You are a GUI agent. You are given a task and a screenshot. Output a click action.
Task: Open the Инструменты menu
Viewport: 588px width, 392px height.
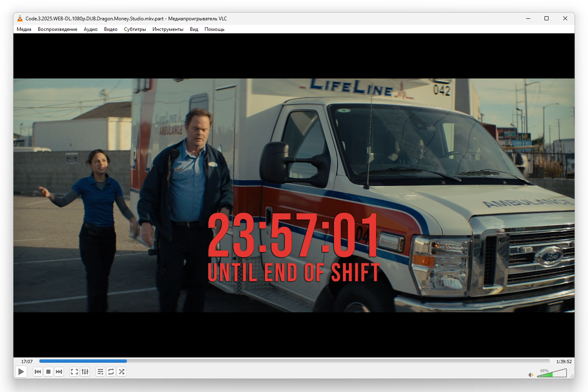(x=168, y=29)
